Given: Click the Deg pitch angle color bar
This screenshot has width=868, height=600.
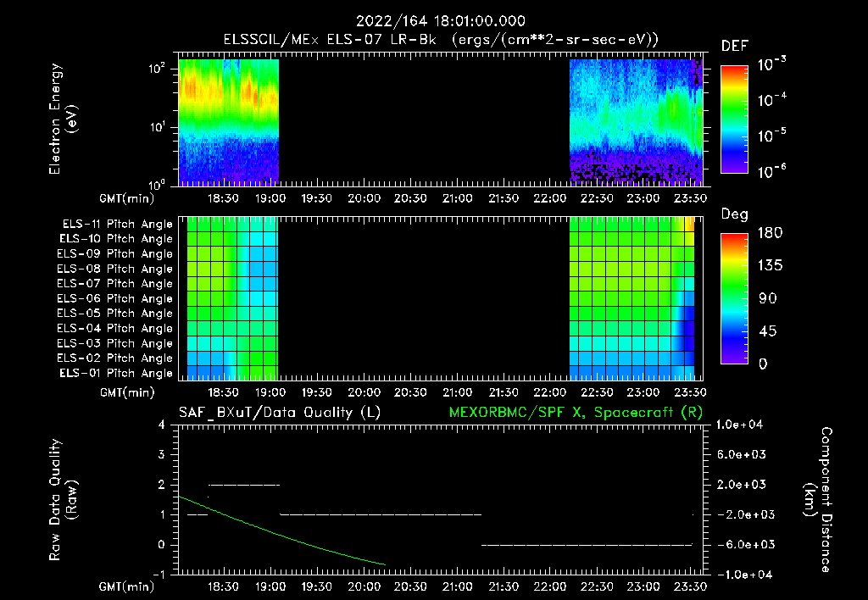Looking at the screenshot, I should point(734,299).
